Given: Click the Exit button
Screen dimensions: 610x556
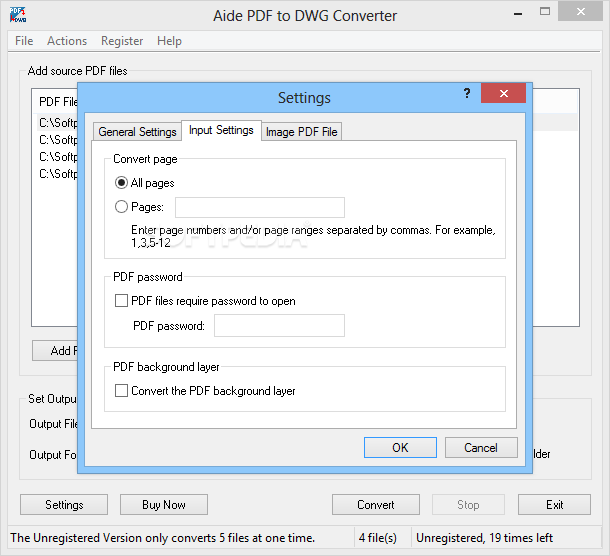Looking at the screenshot, I should [x=554, y=505].
